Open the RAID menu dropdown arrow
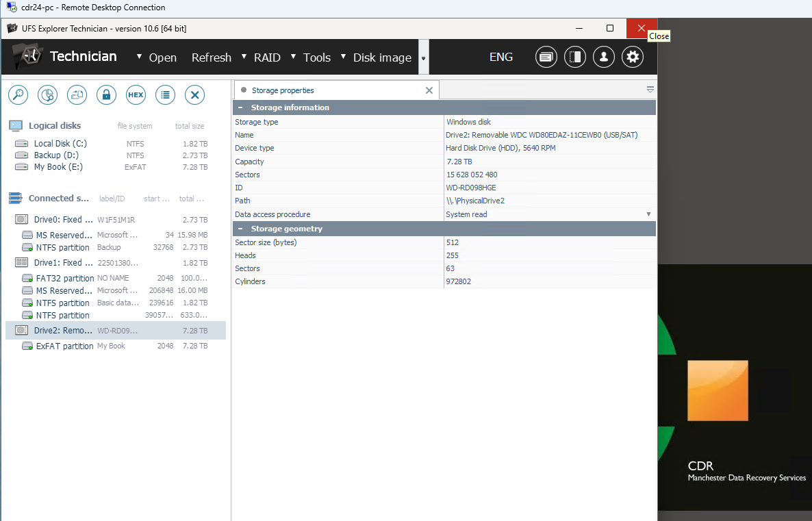This screenshot has width=812, height=521. pos(244,56)
